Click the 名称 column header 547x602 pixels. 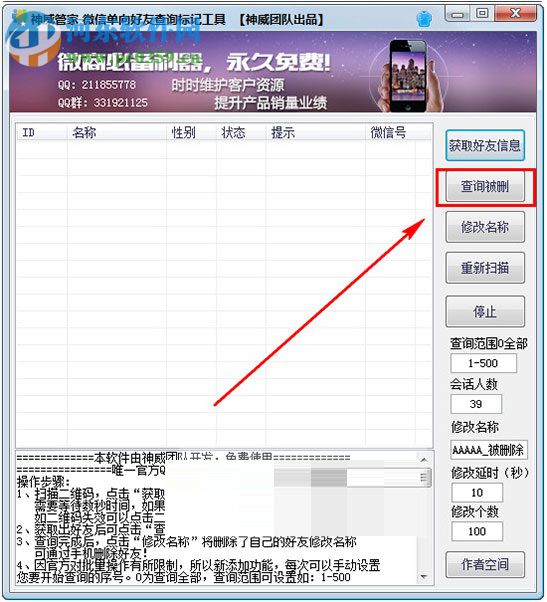click(x=117, y=133)
